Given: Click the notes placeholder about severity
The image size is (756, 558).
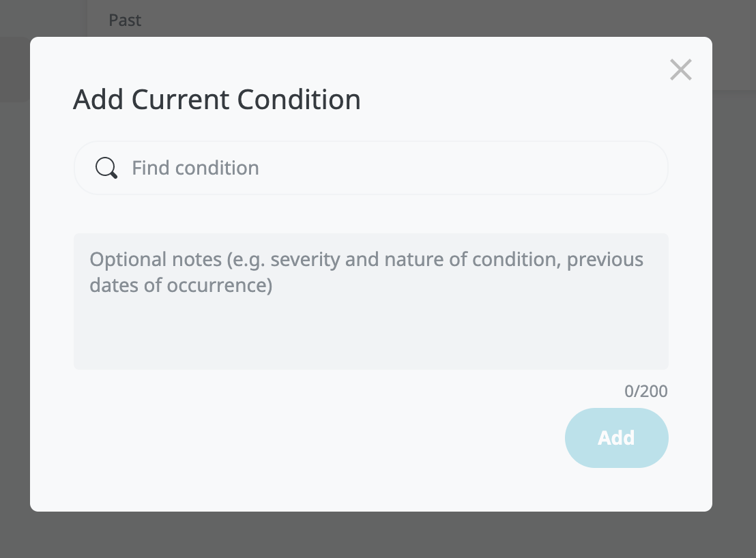Looking at the screenshot, I should click(366, 259).
